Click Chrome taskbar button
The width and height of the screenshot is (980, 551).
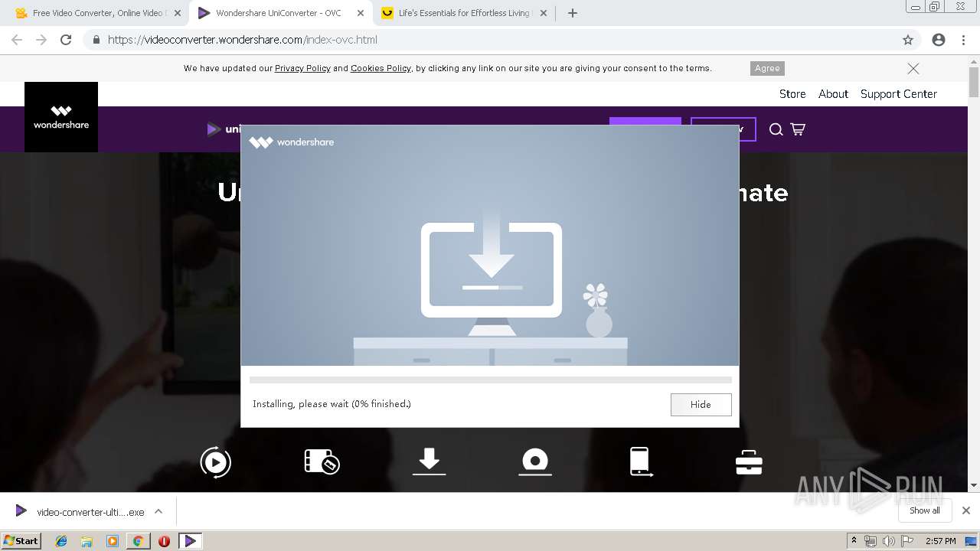(x=138, y=541)
